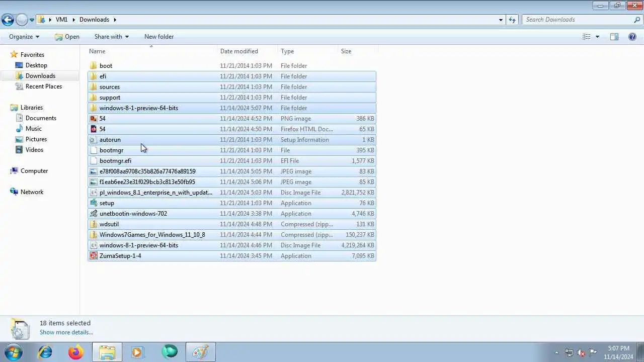
Task: Open Videos library in sidebar
Action: 34,150
